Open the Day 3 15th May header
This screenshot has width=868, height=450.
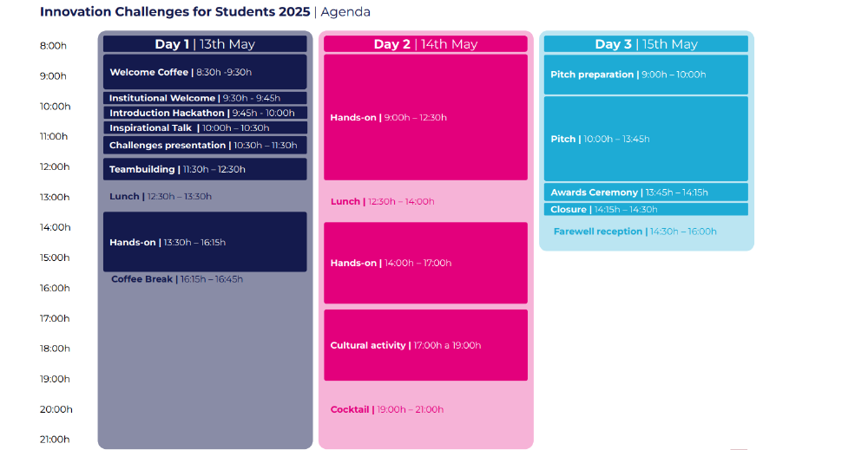click(646, 44)
